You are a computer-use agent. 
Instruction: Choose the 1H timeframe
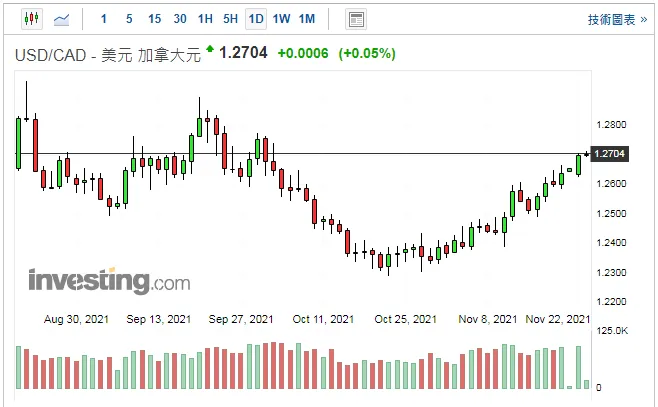pos(205,19)
